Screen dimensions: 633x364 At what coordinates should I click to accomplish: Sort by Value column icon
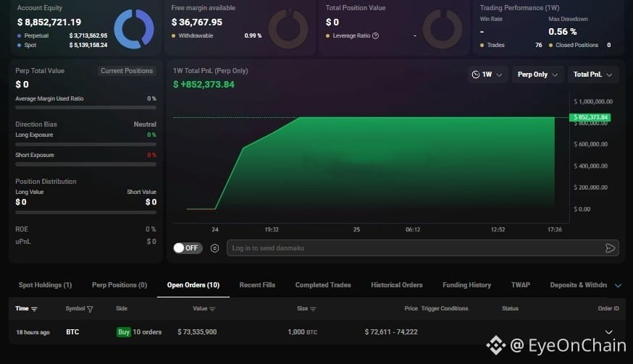pyautogui.click(x=212, y=309)
